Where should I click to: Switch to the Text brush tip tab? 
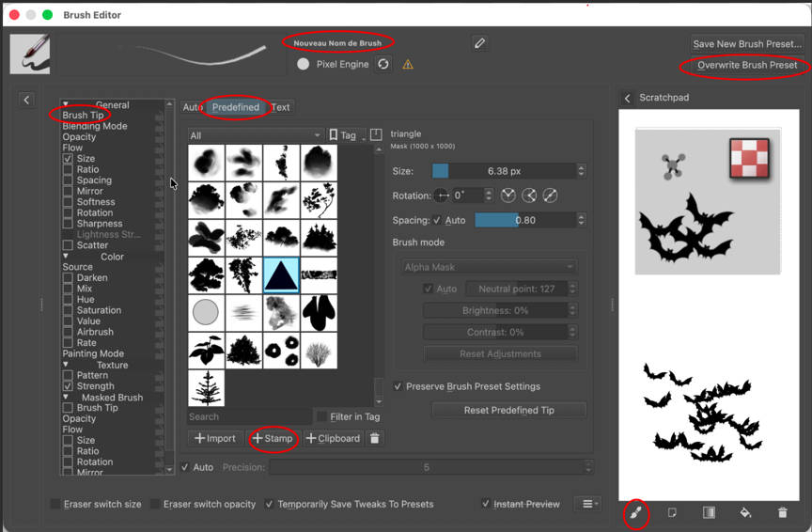pyautogui.click(x=280, y=107)
